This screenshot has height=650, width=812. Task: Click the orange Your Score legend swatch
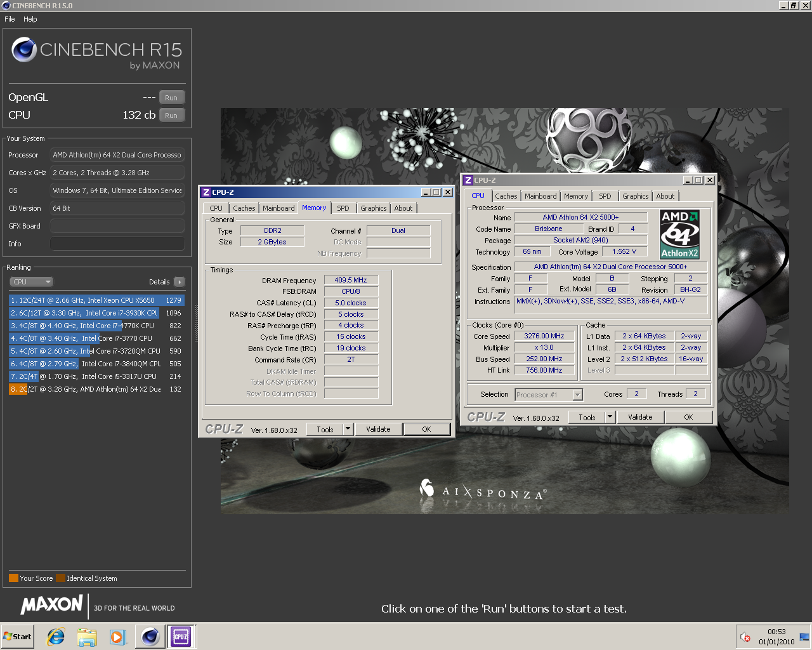[x=13, y=578]
